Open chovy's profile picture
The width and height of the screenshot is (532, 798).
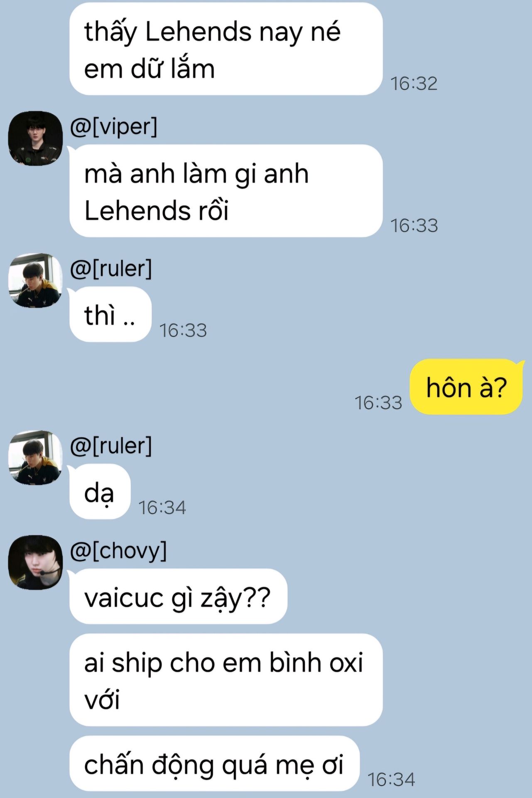[x=35, y=562]
